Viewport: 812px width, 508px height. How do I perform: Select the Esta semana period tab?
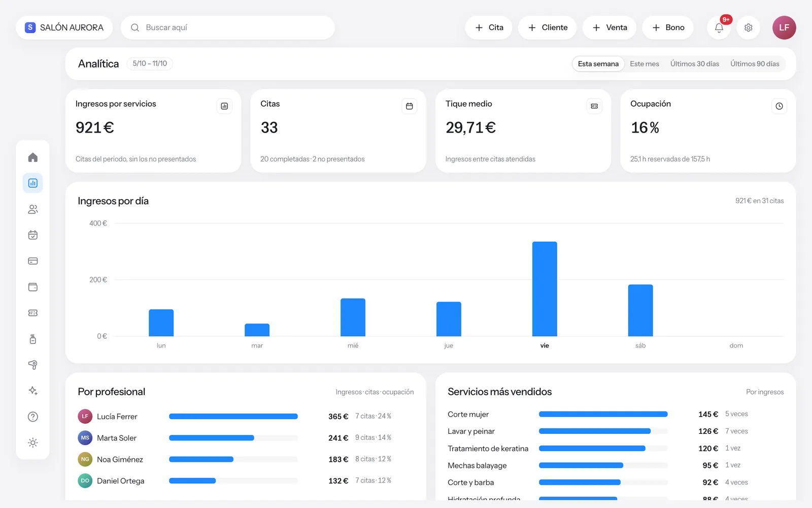click(x=598, y=64)
